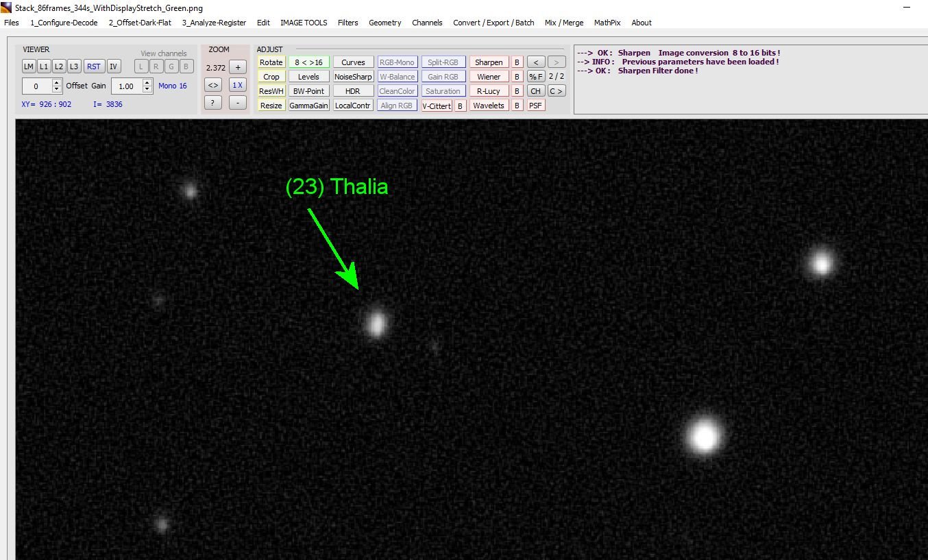The width and height of the screenshot is (928, 560).
Task: Apply the Sharpen filter
Action: click(488, 62)
